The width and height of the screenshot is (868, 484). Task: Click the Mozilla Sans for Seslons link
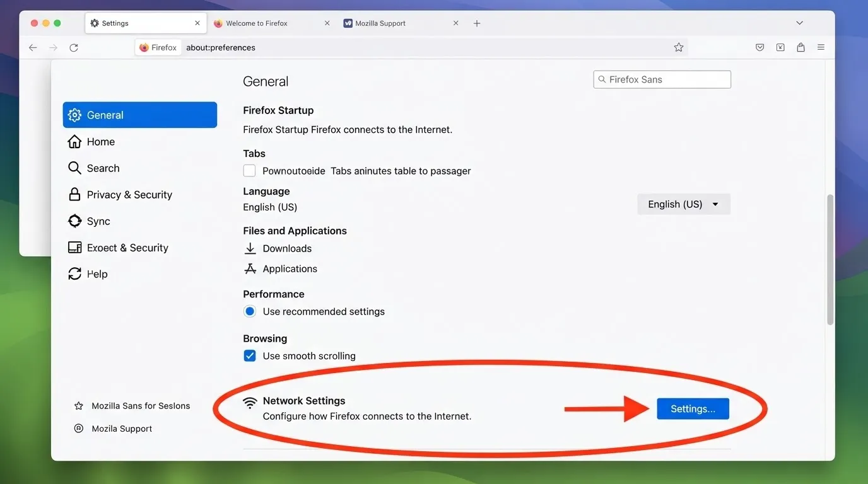click(x=132, y=406)
